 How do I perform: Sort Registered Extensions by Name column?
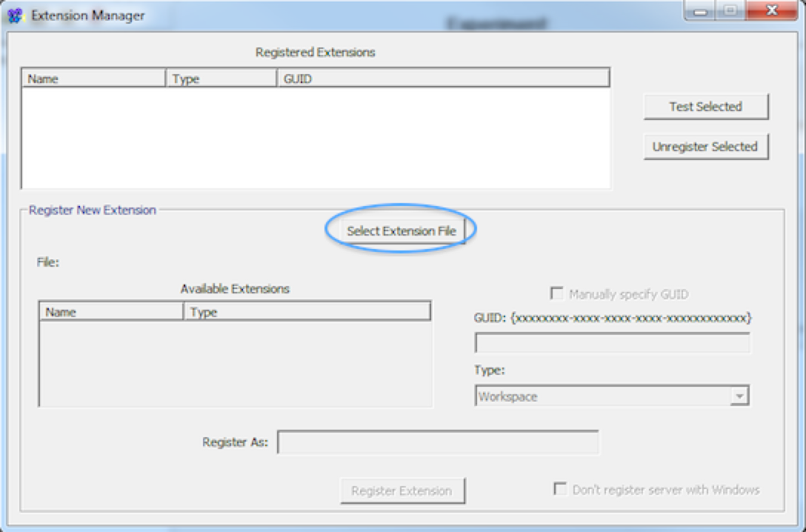[x=93, y=79]
